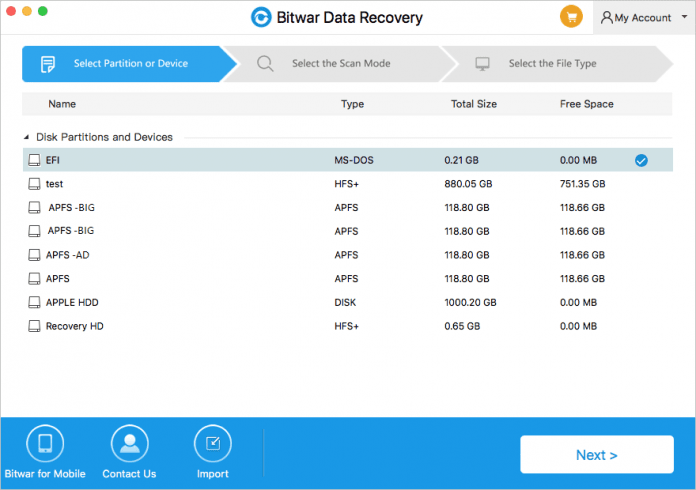The height and width of the screenshot is (490, 696).
Task: Go to Select the Scan Mode step
Action: [x=340, y=64]
